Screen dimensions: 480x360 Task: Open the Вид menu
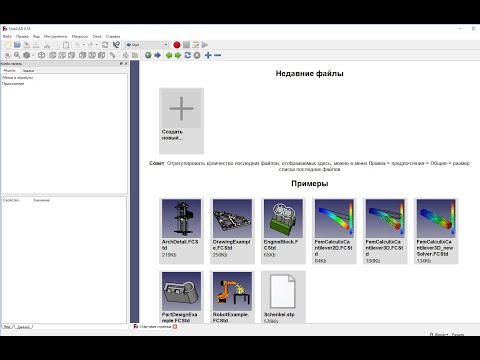click(36, 36)
